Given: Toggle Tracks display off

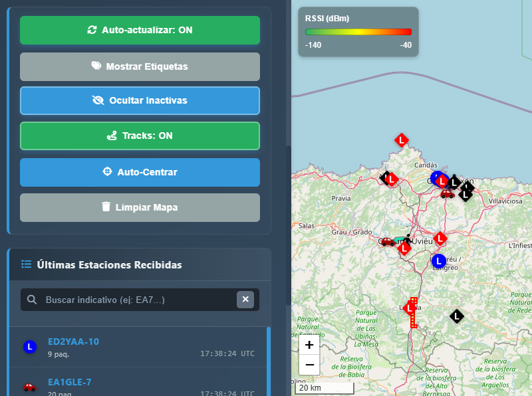Looking at the screenshot, I should click(140, 136).
